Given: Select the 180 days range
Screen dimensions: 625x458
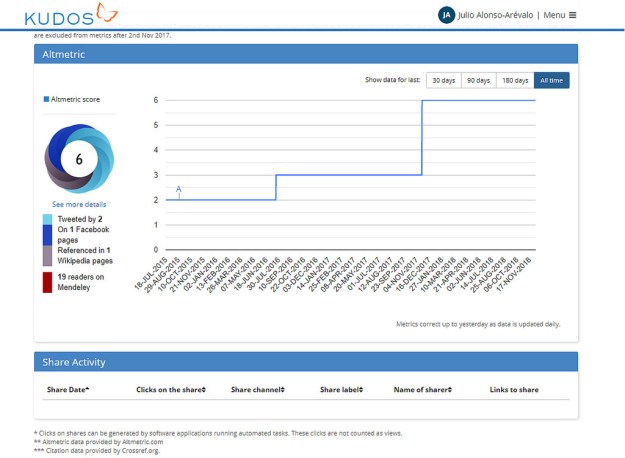Looking at the screenshot, I should [515, 80].
